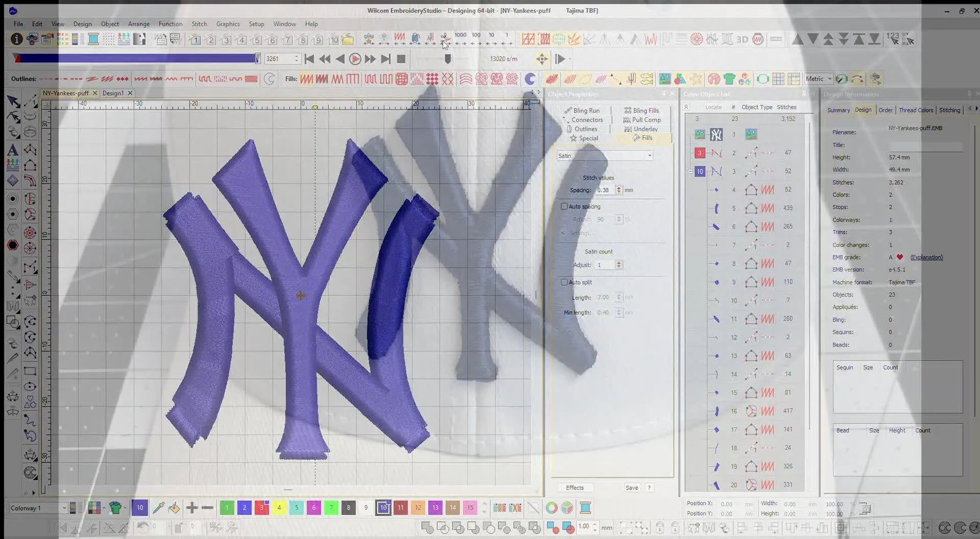Enable the Auto split checkbox
This screenshot has width=980, height=539.
tap(564, 282)
